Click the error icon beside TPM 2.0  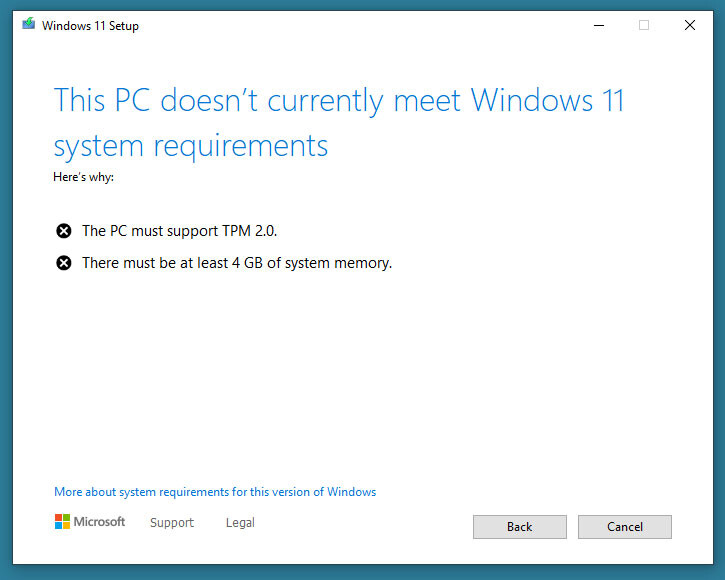tap(64, 230)
